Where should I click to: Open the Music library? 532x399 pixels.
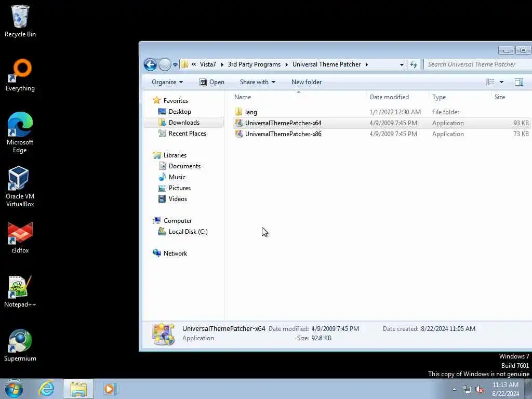177,177
